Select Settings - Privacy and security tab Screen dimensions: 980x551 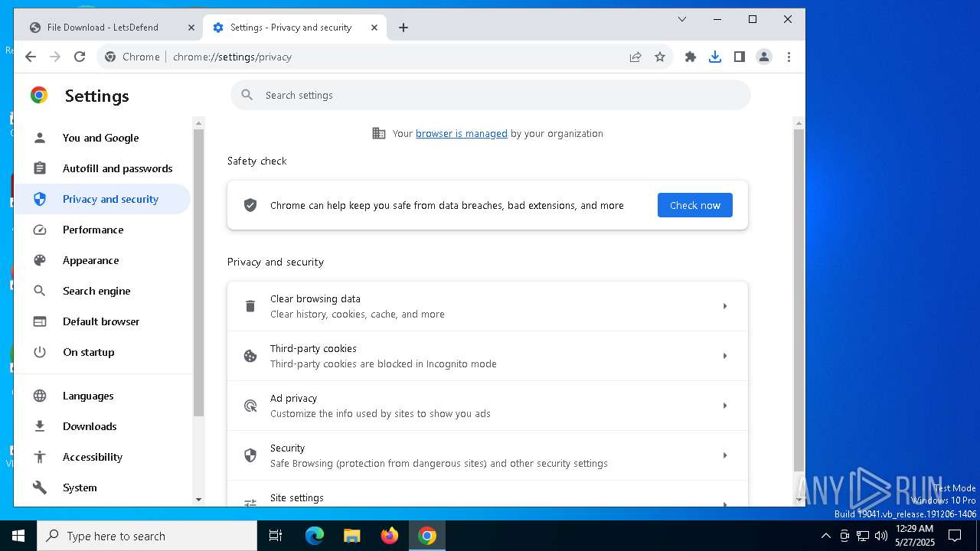295,28
